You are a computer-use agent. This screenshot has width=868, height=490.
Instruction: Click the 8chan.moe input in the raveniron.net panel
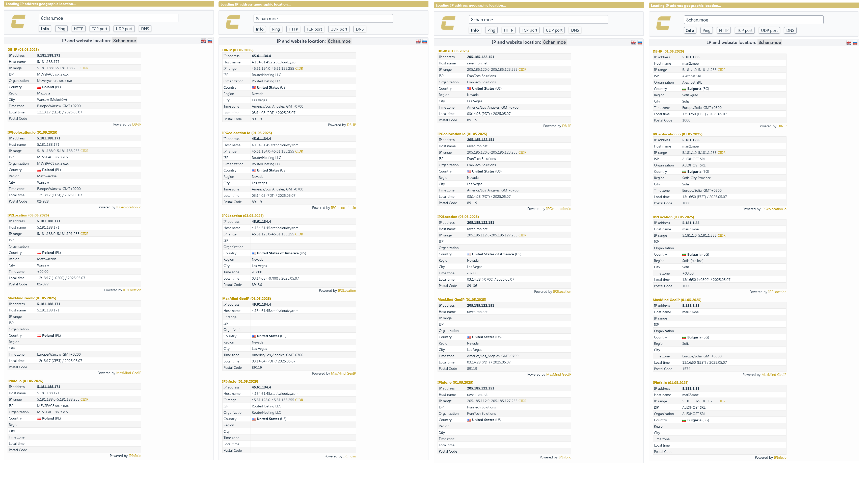pos(538,19)
